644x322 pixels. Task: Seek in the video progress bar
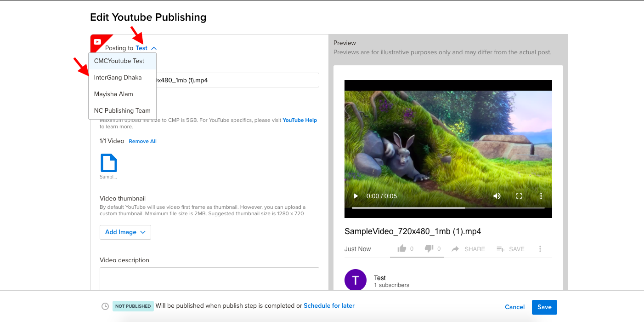448,208
